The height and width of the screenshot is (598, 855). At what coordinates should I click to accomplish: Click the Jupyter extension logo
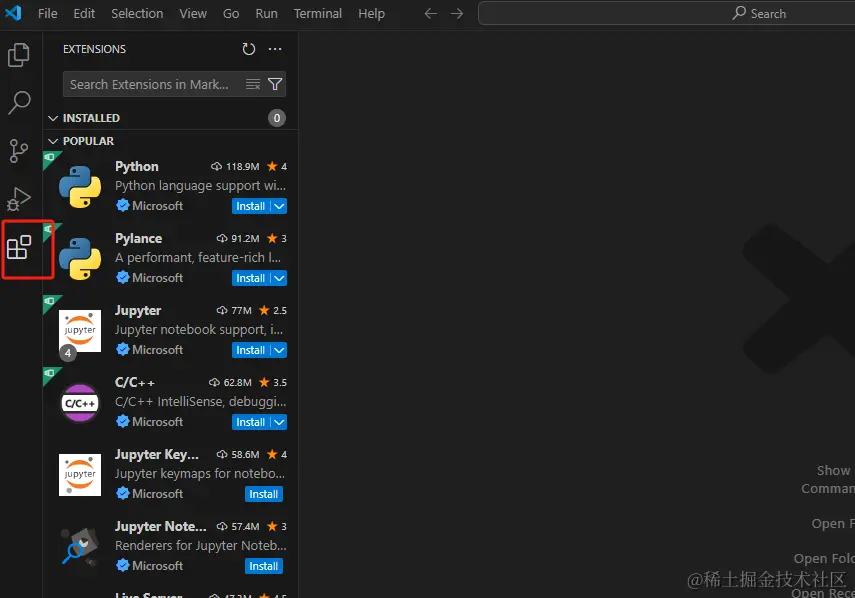coord(80,331)
